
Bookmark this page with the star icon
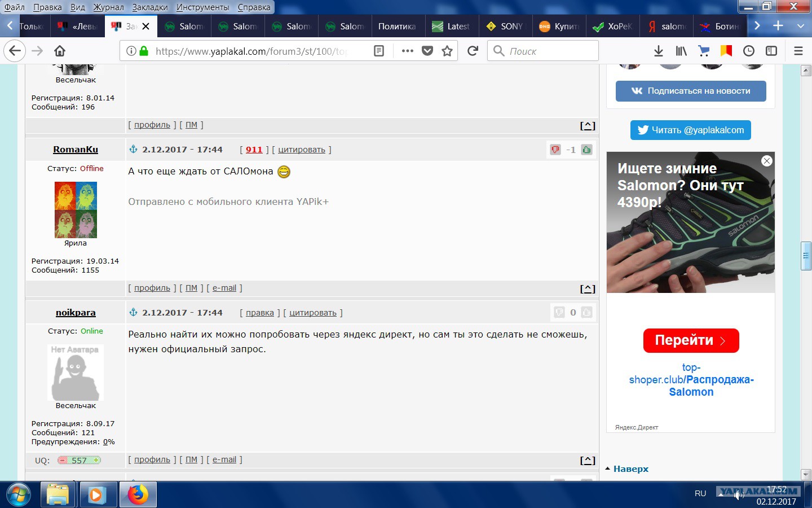pyautogui.click(x=447, y=51)
